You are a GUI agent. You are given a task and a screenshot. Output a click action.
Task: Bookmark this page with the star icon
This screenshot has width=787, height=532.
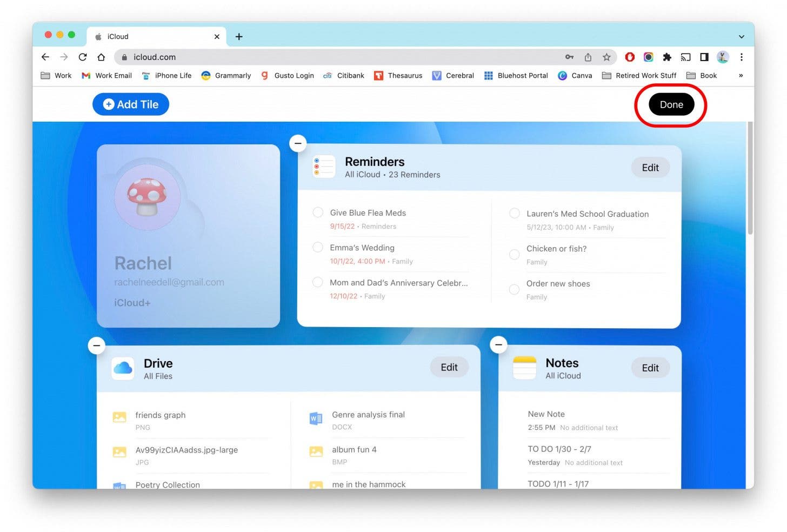pyautogui.click(x=606, y=57)
